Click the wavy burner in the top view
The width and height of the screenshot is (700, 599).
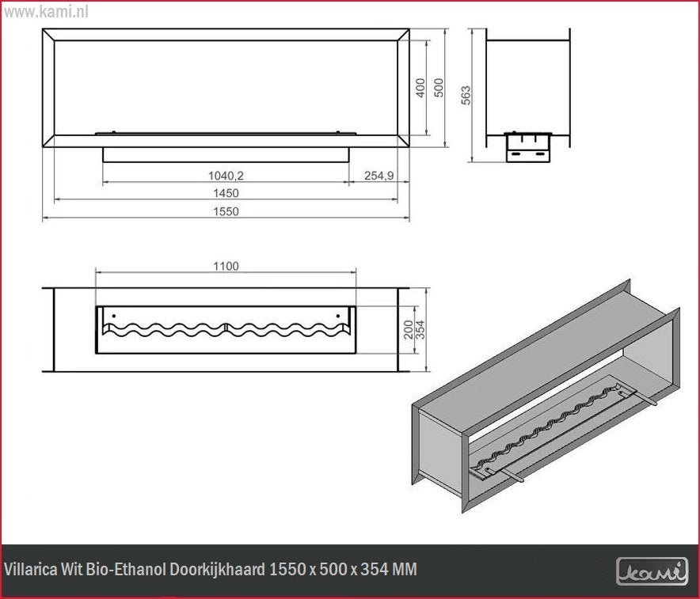pyautogui.click(x=226, y=328)
